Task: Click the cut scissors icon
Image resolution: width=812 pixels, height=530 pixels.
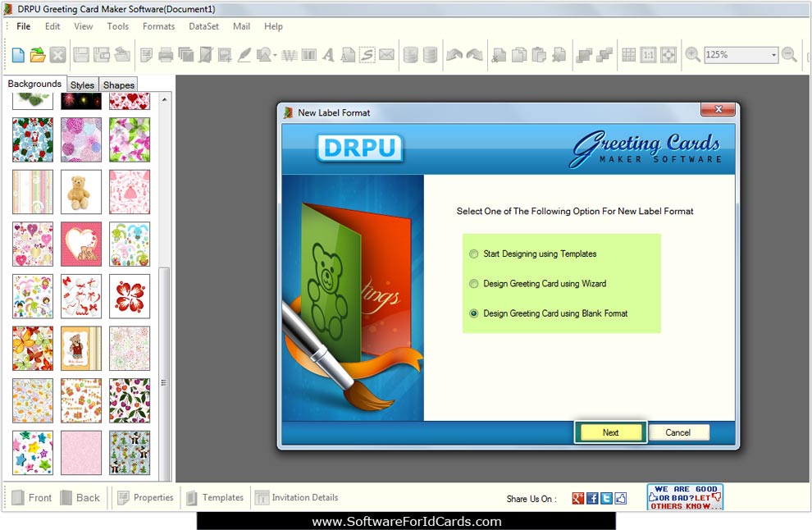Action: click(x=500, y=54)
